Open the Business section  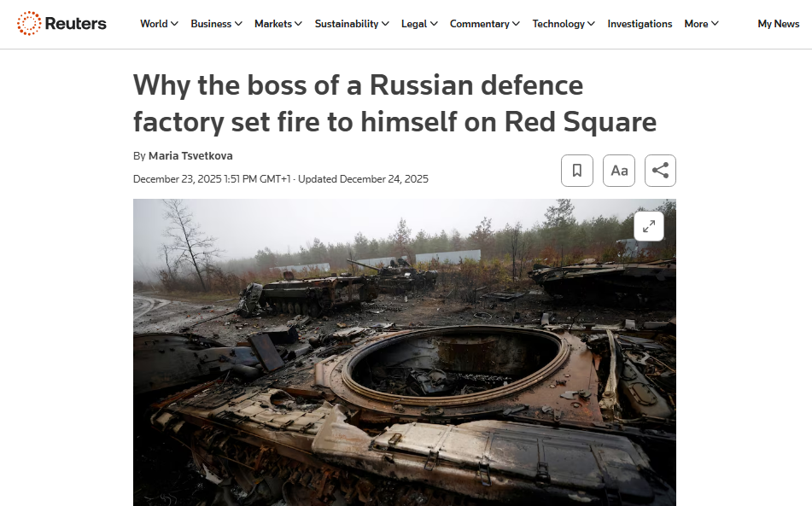point(211,24)
